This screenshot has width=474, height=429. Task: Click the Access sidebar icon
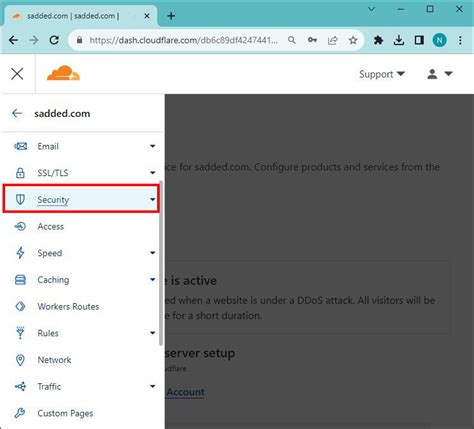tap(20, 226)
